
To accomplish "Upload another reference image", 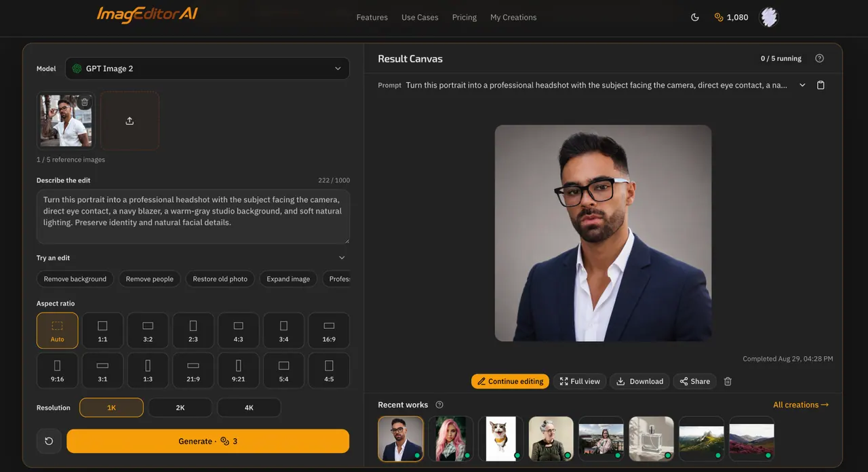I will 130,121.
